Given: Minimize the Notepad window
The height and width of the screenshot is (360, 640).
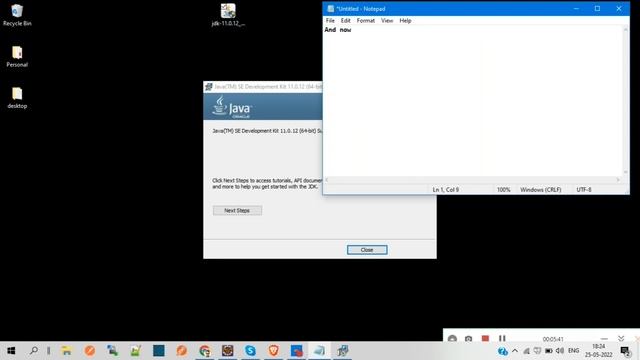Looking at the screenshot, I should [x=576, y=9].
